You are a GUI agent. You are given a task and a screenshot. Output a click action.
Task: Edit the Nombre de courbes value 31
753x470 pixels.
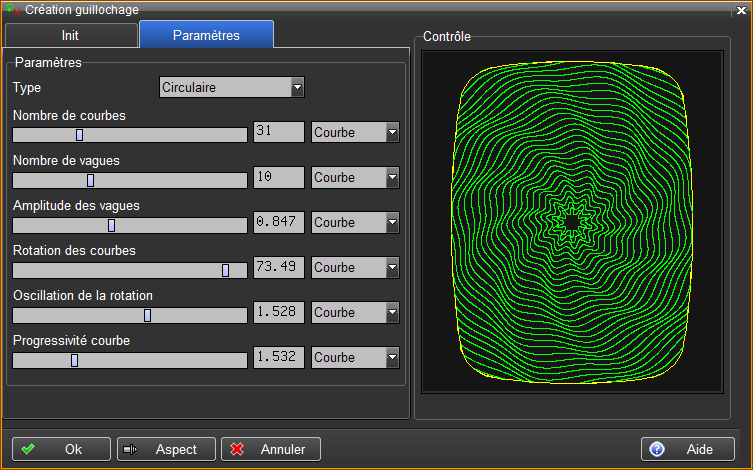click(279, 132)
